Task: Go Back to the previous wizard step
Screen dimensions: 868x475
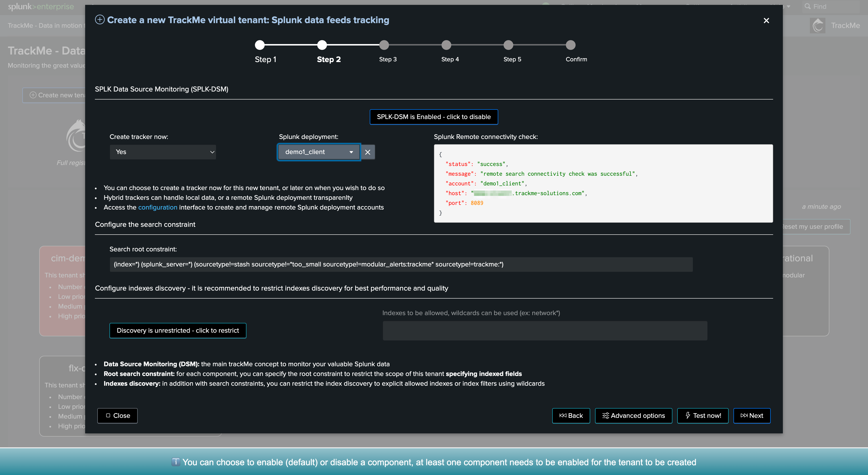Action: [x=571, y=415]
